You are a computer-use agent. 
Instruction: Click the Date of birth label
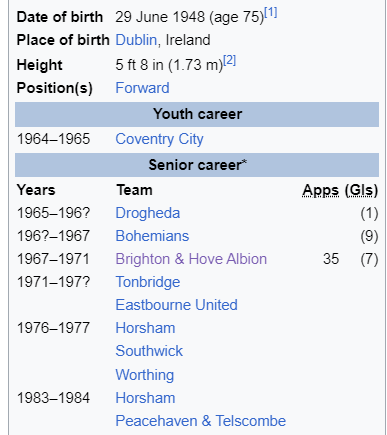(60, 17)
